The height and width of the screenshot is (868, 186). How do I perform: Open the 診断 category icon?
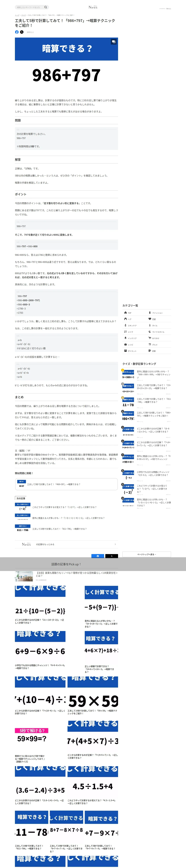click(150, 351)
